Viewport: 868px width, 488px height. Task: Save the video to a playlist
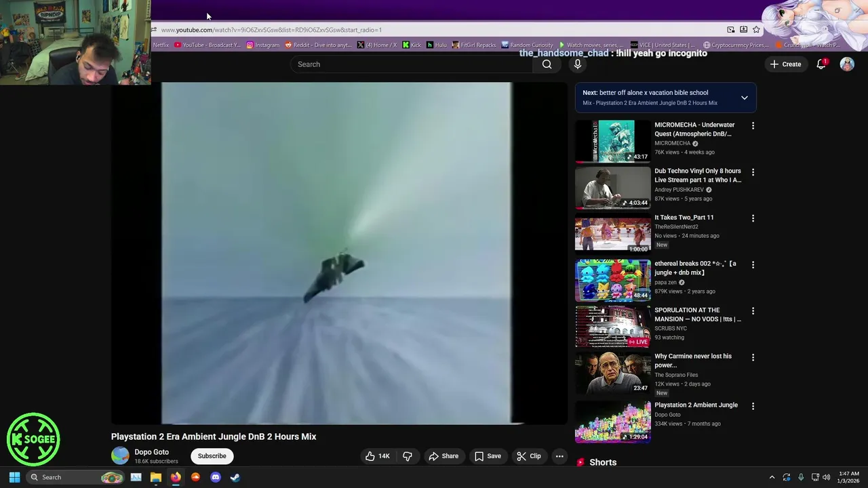[488, 456]
